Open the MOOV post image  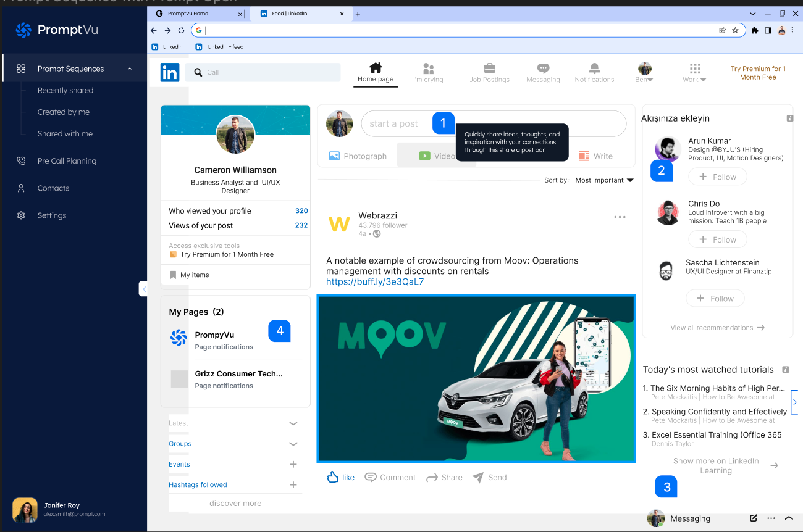pyautogui.click(x=476, y=379)
